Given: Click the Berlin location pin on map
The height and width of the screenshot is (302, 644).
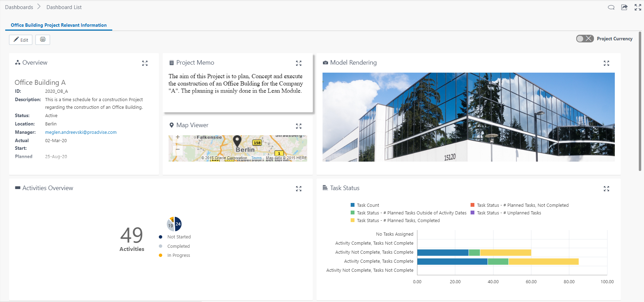Looking at the screenshot, I should pyautogui.click(x=237, y=141).
